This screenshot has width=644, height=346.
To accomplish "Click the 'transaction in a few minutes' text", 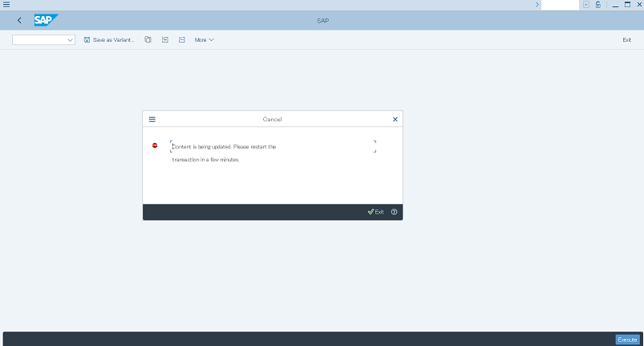I will pyautogui.click(x=205, y=160).
